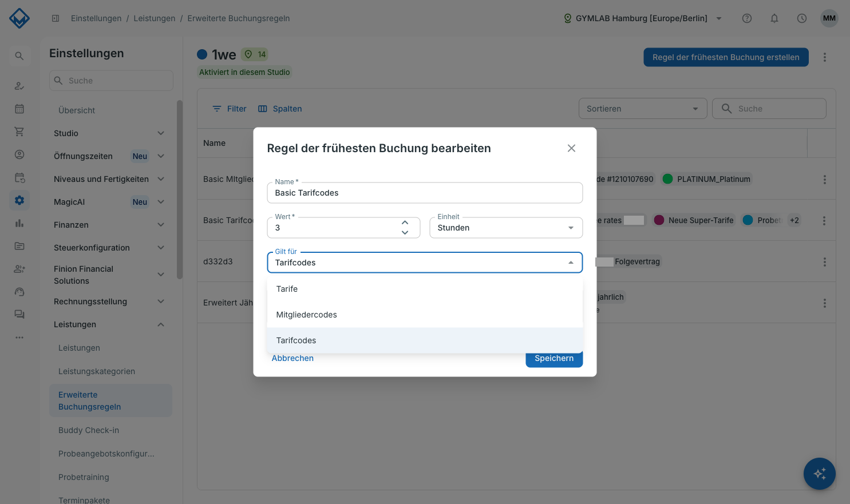Open the GYMLAB Hamburg studio selector
This screenshot has width=850, height=504.
point(643,18)
